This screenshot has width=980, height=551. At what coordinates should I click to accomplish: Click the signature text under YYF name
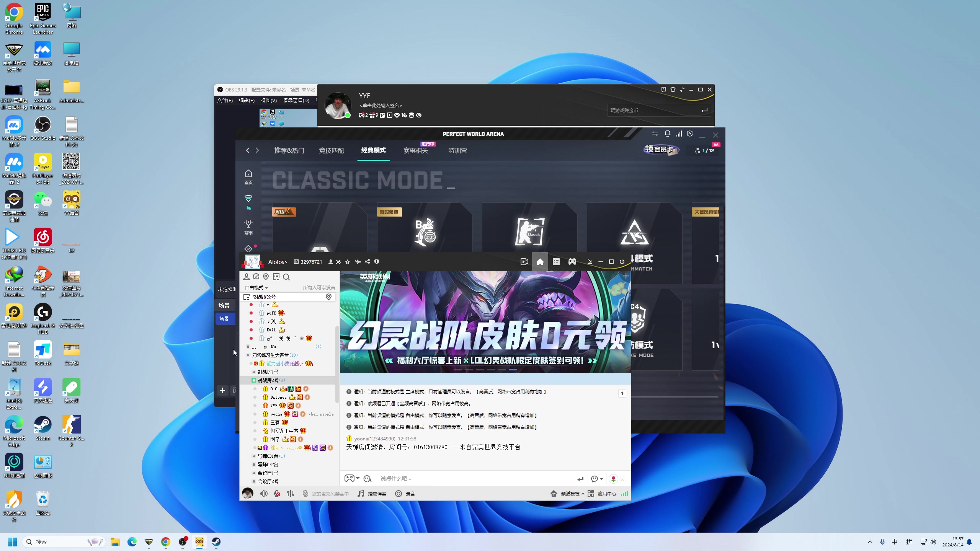click(x=381, y=105)
